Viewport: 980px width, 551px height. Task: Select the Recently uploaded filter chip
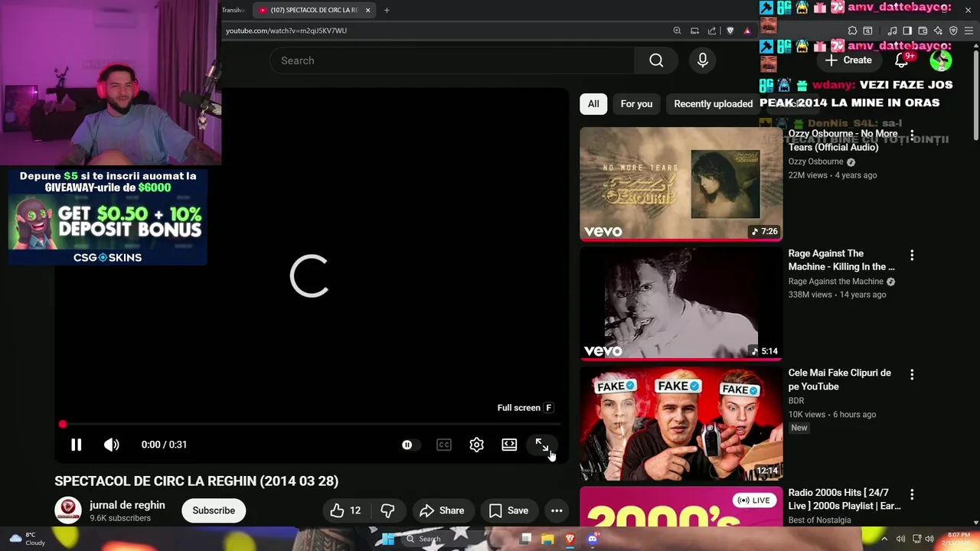713,104
